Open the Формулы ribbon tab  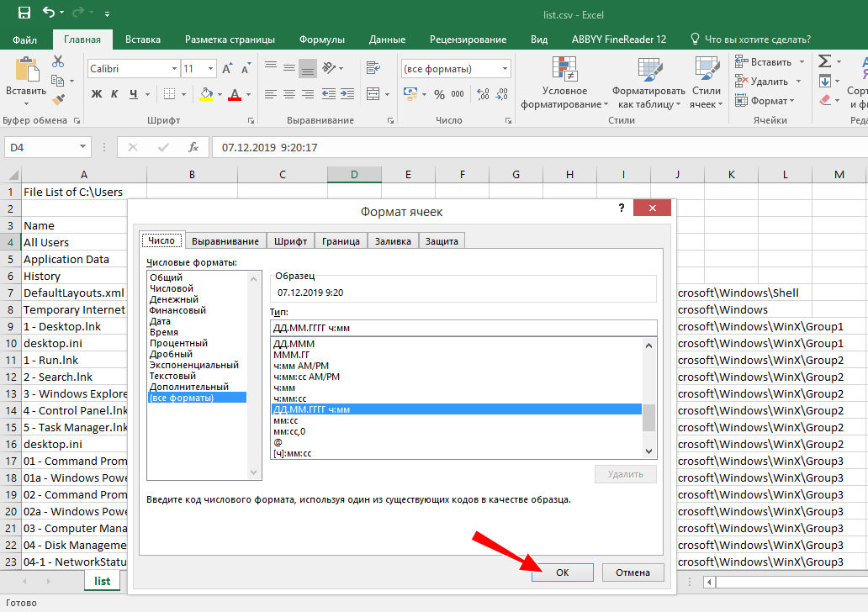pyautogui.click(x=322, y=40)
